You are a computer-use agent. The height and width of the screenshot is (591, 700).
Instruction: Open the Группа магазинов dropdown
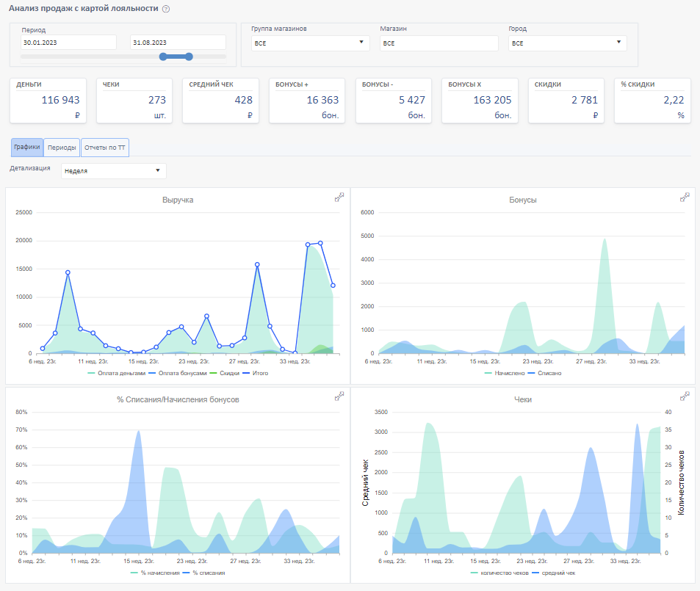(x=309, y=43)
